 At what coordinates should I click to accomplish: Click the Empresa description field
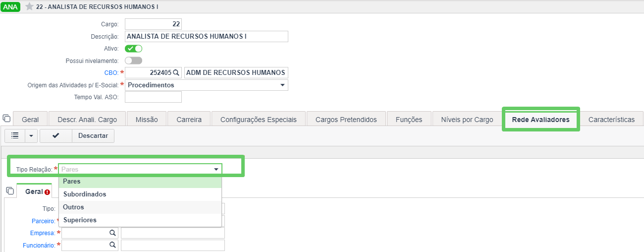173,233
